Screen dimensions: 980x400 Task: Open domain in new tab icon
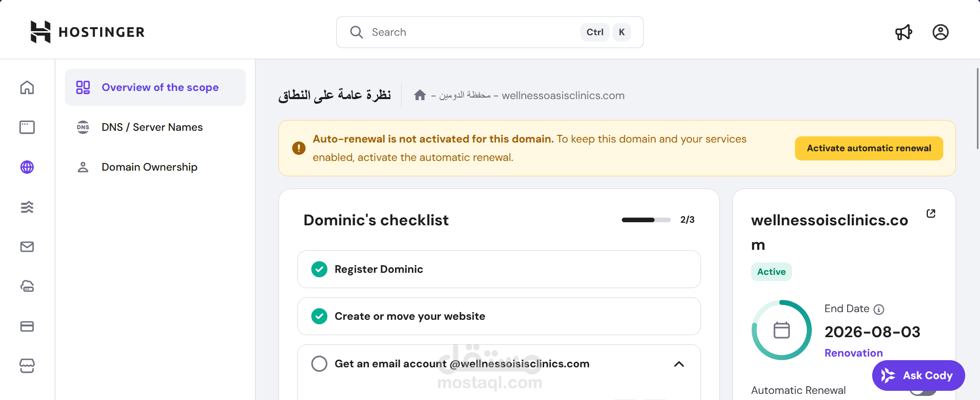pos(931,214)
